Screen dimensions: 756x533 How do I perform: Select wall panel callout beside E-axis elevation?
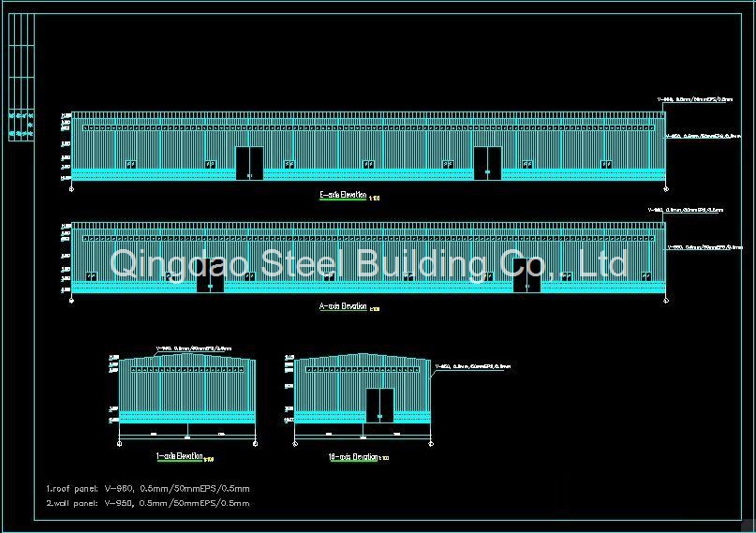coord(704,137)
